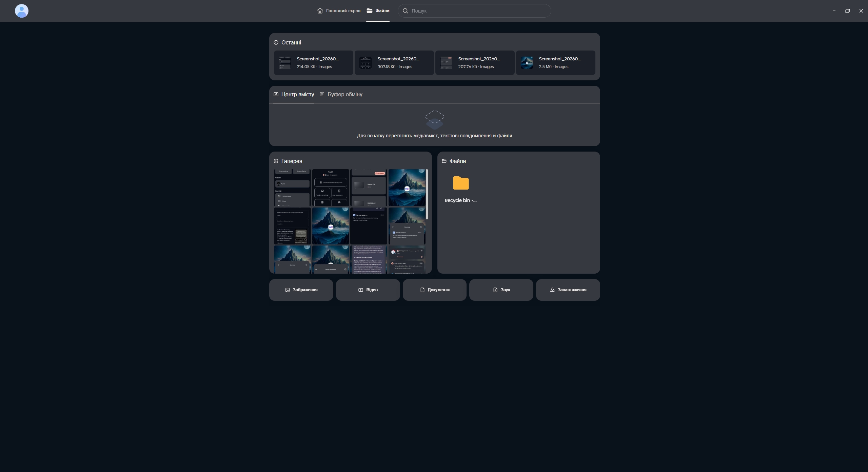Open the 207.76 Кб recent screenshot

[x=475, y=63]
